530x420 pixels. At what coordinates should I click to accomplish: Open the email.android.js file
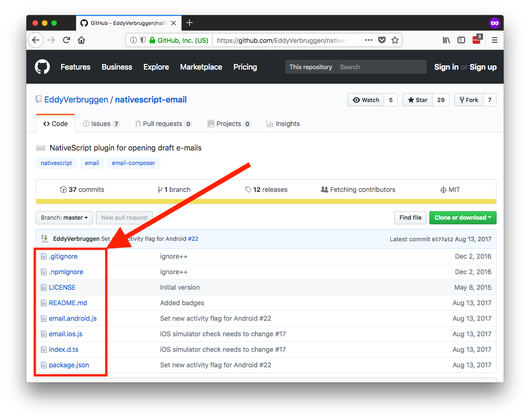[73, 318]
